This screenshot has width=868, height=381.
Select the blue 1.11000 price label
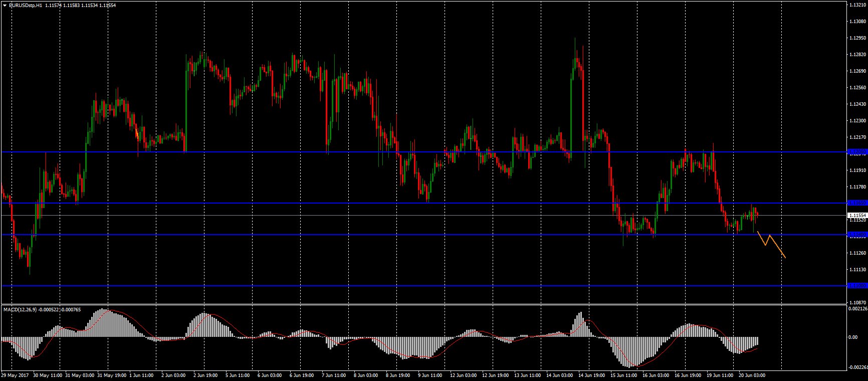coord(856,286)
